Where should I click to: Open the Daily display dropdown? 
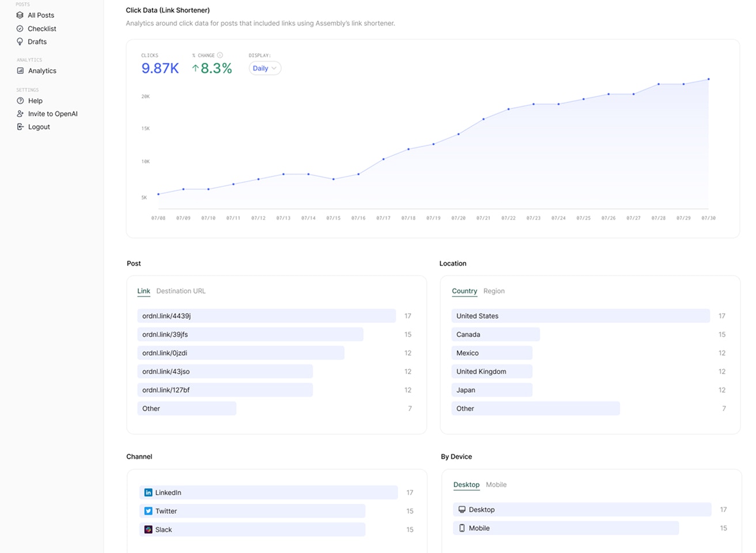(x=264, y=68)
